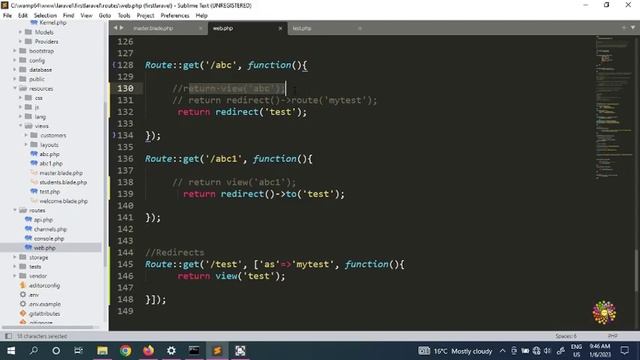This screenshot has width=640, height=360.
Task: Go to previous tab with left arrow
Action: tap(116, 28)
